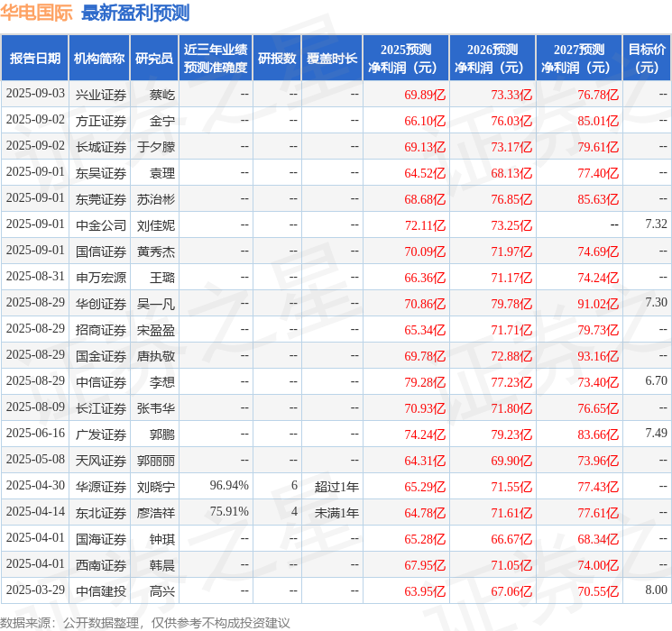The height and width of the screenshot is (631, 672).
Task: Select the 2027预测净利润 column header
Action: click(579, 59)
